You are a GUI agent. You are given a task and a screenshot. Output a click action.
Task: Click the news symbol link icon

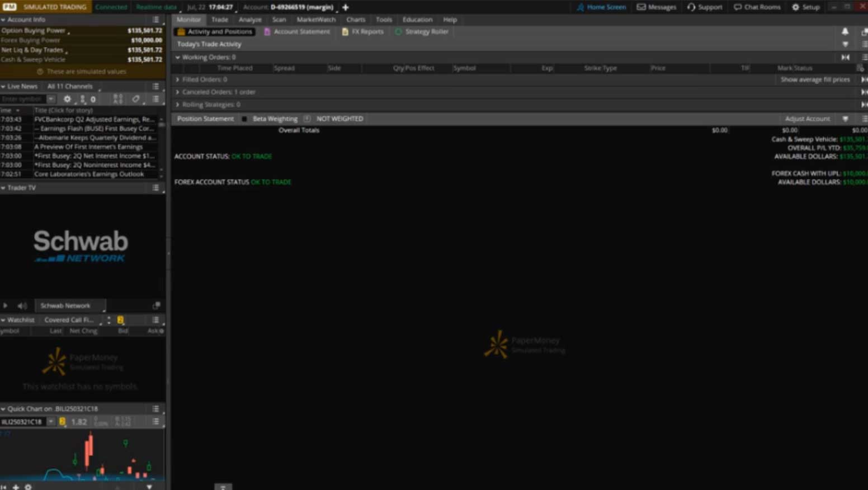[x=135, y=99]
